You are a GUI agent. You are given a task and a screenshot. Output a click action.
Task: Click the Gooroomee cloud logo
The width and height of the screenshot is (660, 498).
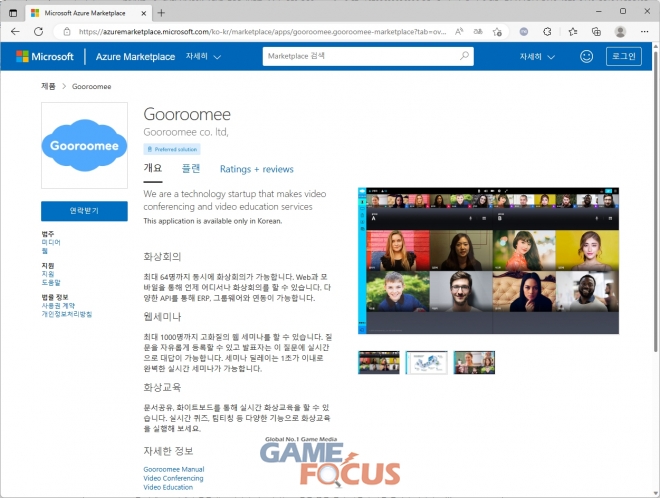pyautogui.click(x=84, y=145)
